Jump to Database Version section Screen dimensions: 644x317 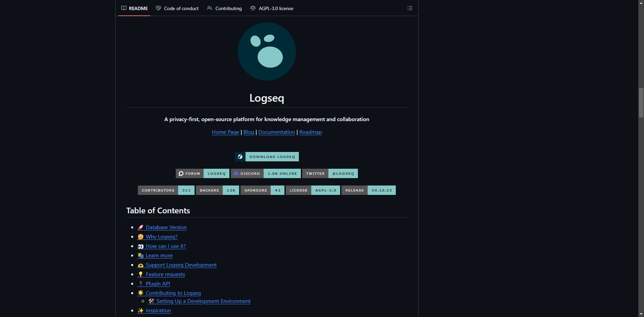(162, 227)
